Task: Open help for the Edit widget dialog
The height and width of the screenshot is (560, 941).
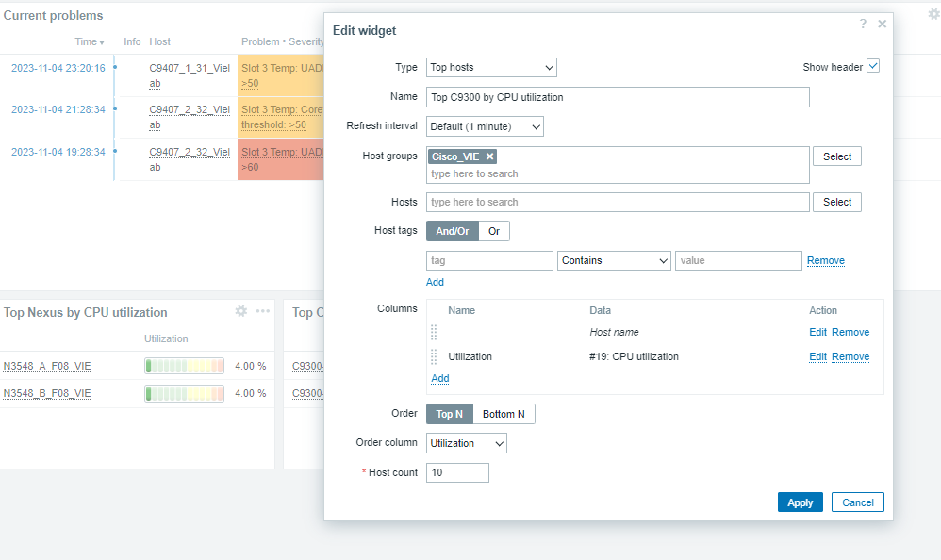Action: pos(863,24)
